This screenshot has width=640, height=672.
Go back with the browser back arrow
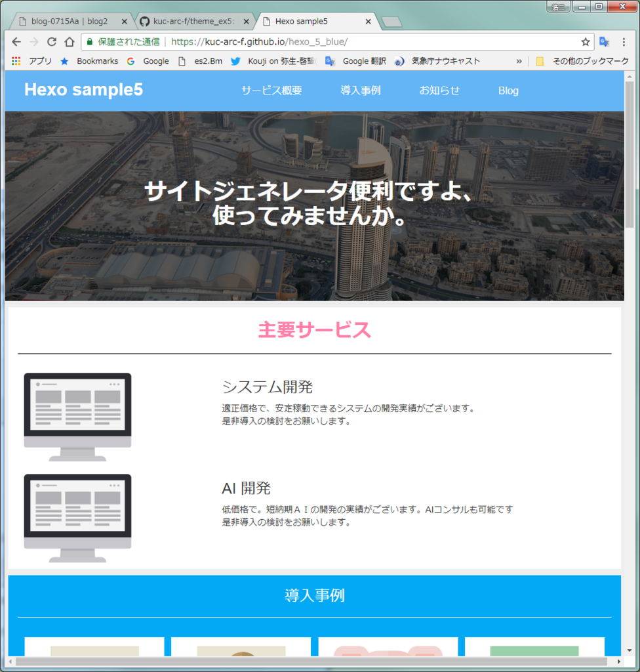click(x=16, y=41)
